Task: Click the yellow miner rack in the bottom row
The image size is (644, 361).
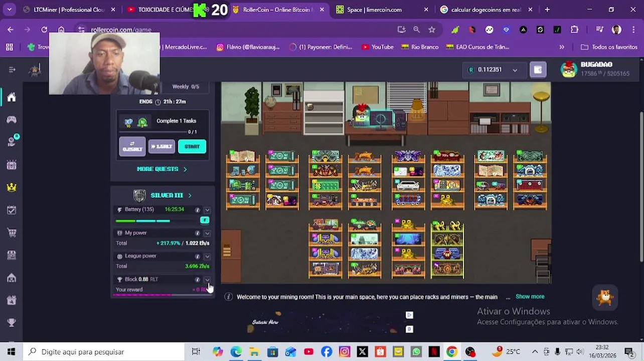Action: click(x=447, y=249)
